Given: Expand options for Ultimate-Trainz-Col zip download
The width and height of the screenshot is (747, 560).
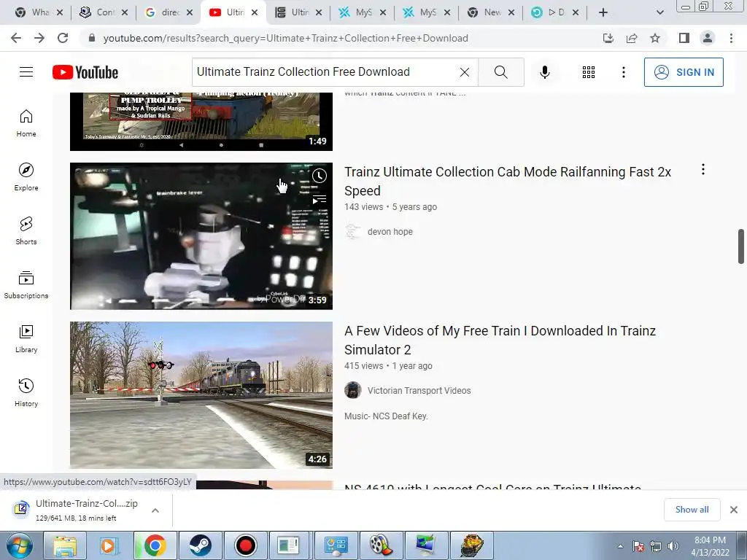Looking at the screenshot, I should (155, 510).
